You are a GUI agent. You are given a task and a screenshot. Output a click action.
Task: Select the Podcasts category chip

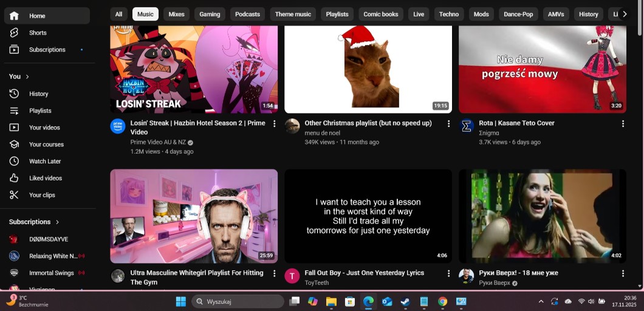pyautogui.click(x=247, y=14)
